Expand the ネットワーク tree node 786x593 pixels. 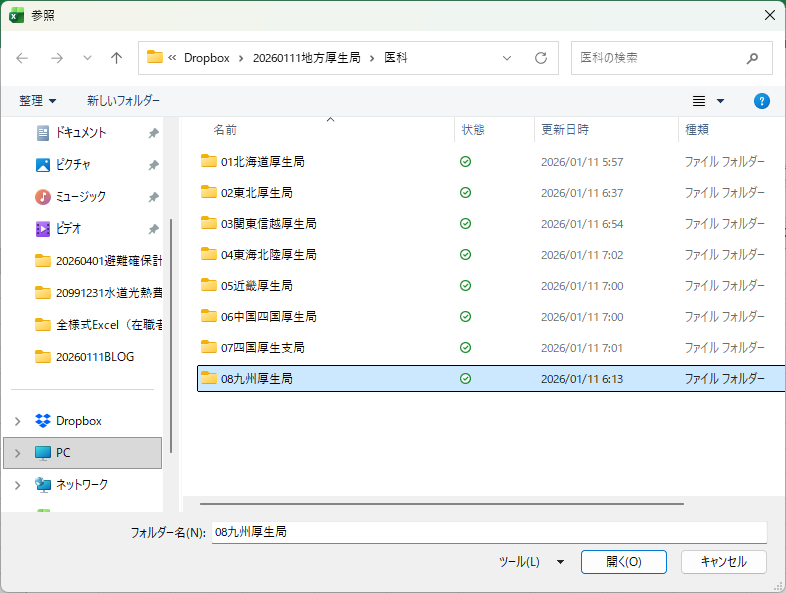17,485
